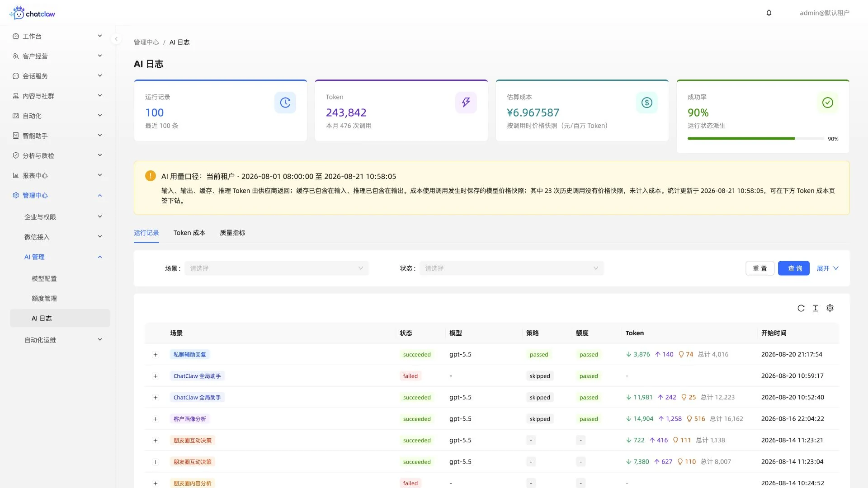Screen dimensions: 868x488
Task: Collapse the 管理中心 menu
Action: [100, 195]
